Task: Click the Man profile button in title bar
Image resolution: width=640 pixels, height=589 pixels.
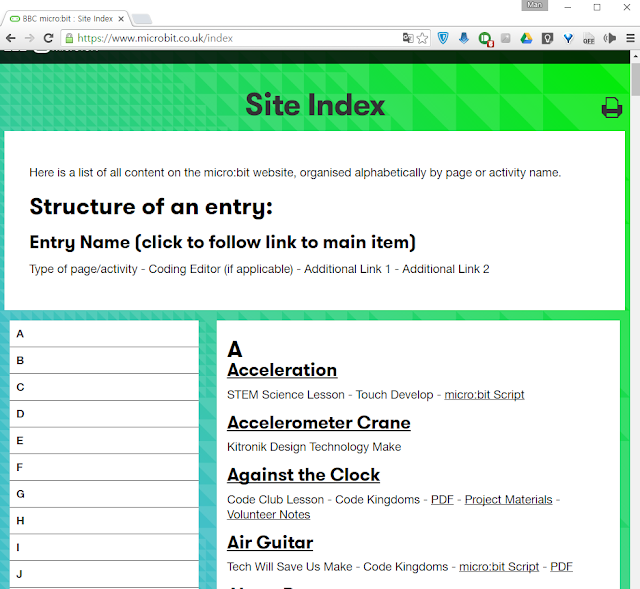Action: [534, 5]
